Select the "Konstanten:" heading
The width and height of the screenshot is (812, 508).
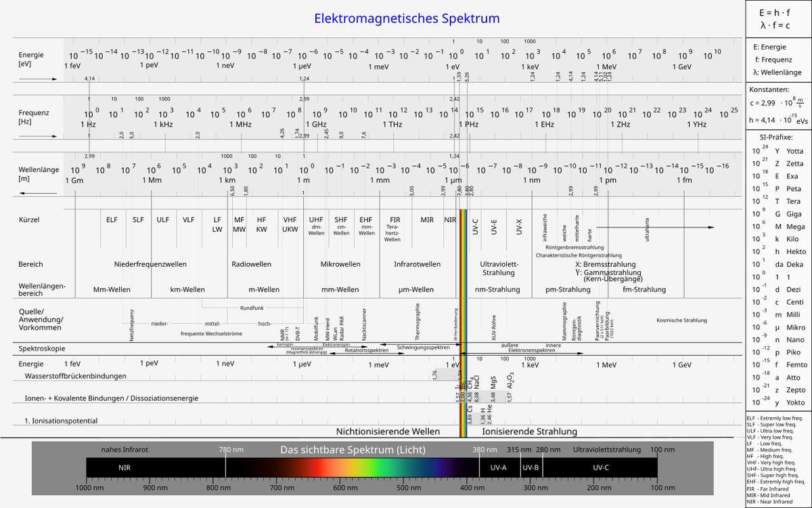[x=769, y=89]
